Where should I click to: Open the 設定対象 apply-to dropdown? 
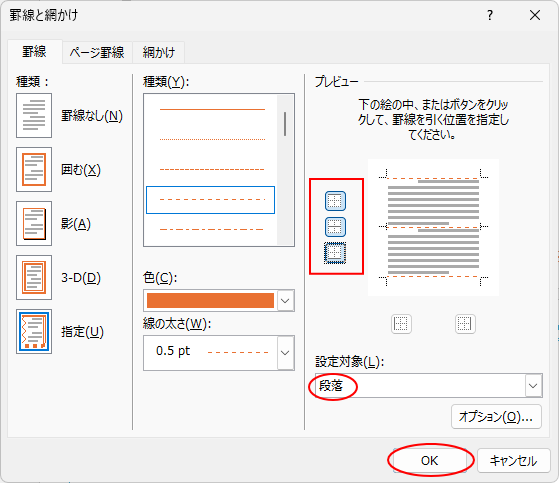(533, 386)
